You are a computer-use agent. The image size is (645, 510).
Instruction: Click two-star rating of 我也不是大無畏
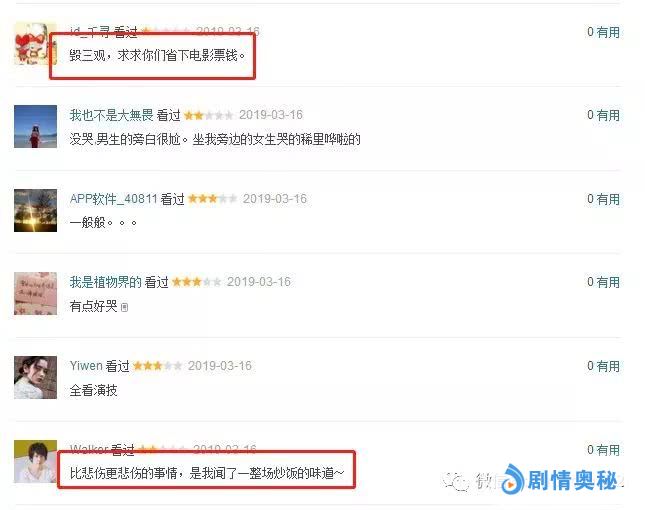tap(209, 116)
